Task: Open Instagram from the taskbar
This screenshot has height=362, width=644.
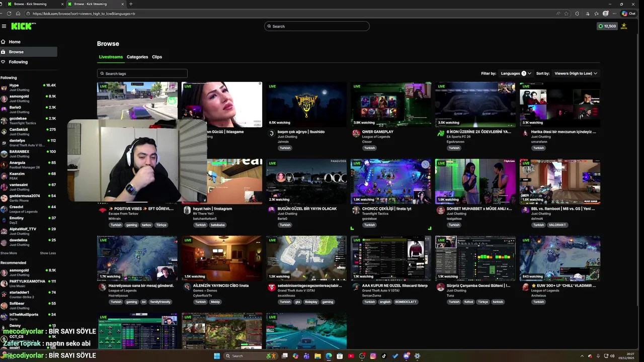Action: (373, 356)
